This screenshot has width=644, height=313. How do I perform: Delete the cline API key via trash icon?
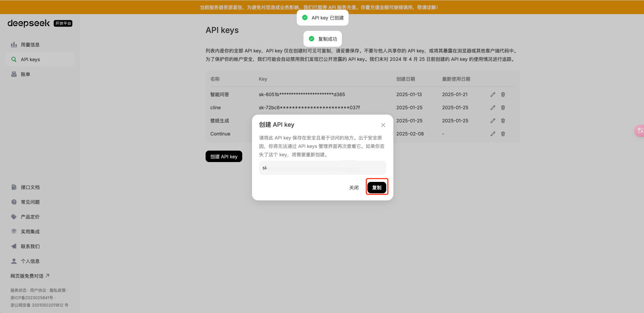(x=503, y=108)
